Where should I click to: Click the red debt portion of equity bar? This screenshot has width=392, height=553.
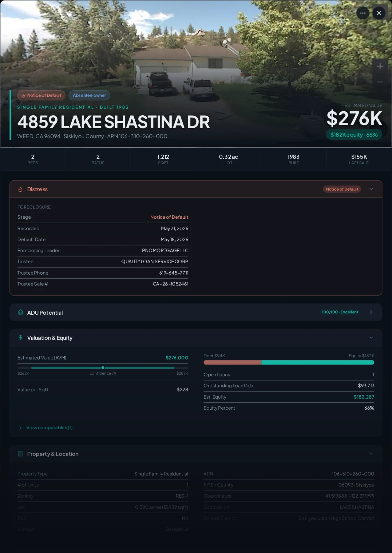click(232, 362)
